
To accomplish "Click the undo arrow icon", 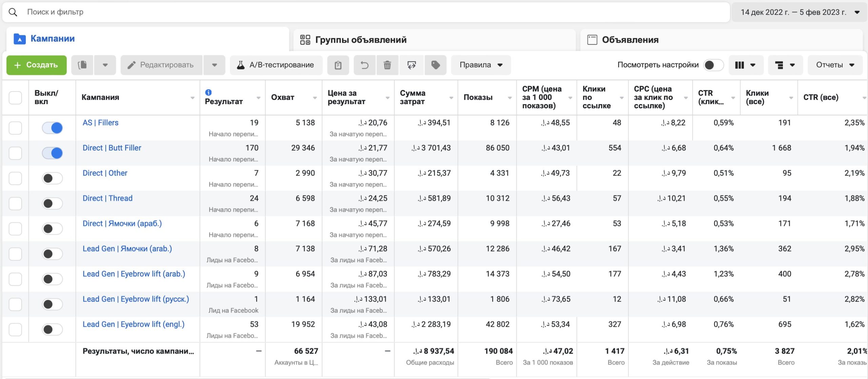I will click(364, 65).
